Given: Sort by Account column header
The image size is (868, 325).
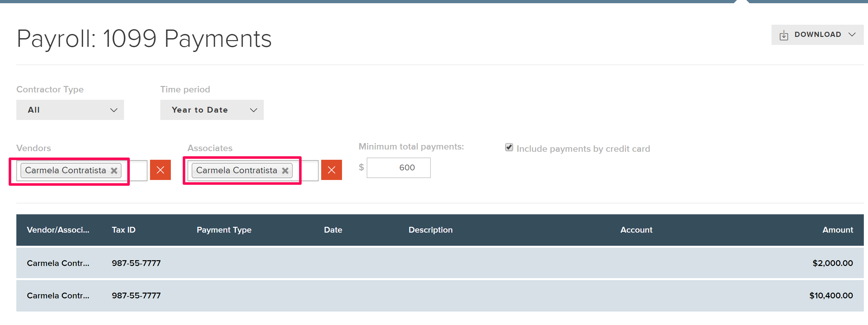Looking at the screenshot, I should (x=636, y=230).
